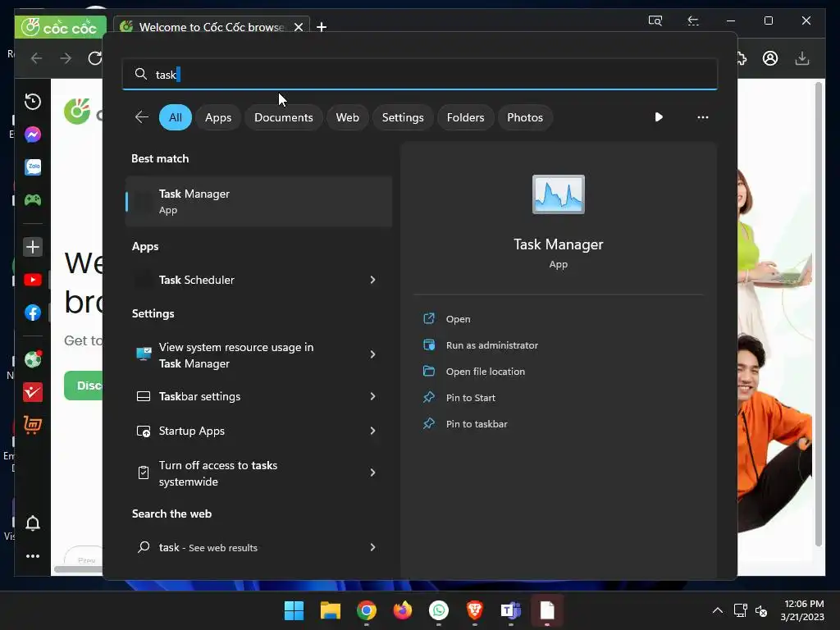Viewport: 840px width, 630px height.
Task: Expand Turn off access to tasks chevron
Action: coord(373,472)
